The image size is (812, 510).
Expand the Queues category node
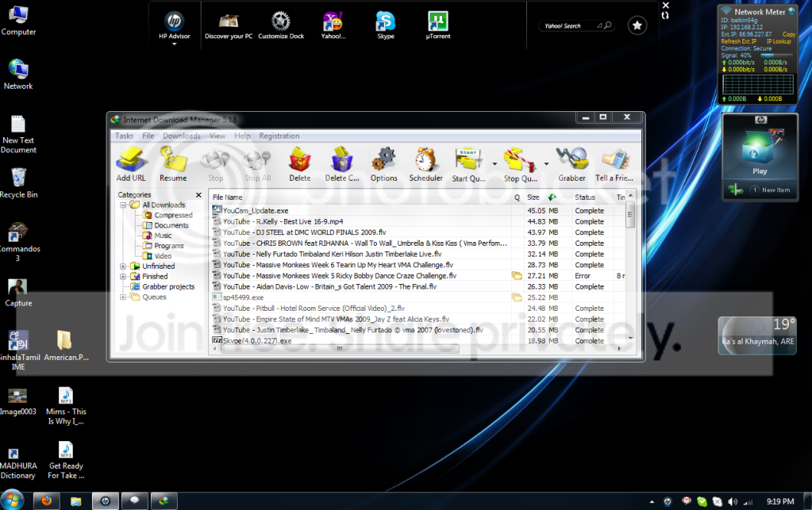[123, 297]
